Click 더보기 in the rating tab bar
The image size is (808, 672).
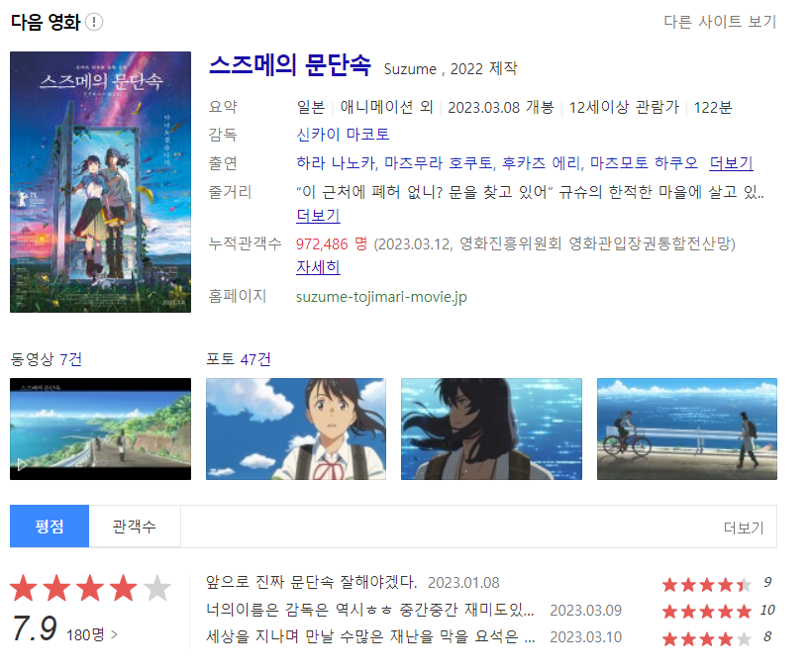click(744, 528)
